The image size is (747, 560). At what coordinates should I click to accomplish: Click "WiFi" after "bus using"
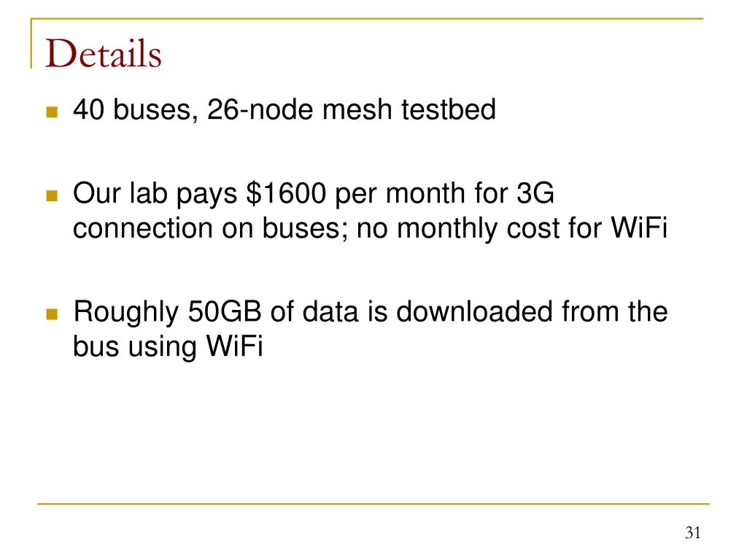pos(234,346)
